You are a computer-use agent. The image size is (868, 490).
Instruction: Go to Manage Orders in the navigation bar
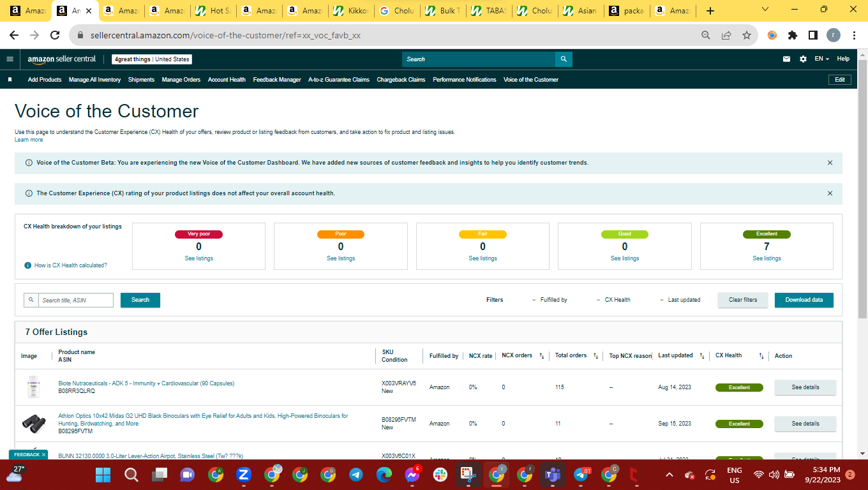pyautogui.click(x=181, y=80)
